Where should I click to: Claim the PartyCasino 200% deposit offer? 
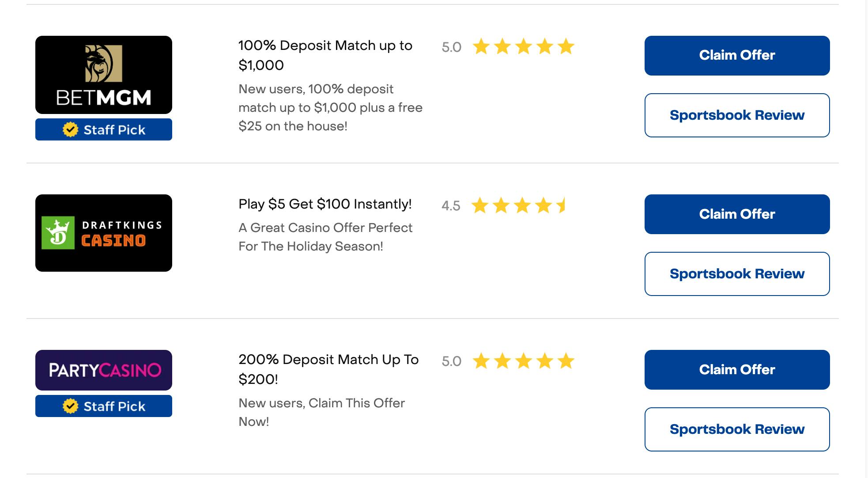pyautogui.click(x=737, y=370)
